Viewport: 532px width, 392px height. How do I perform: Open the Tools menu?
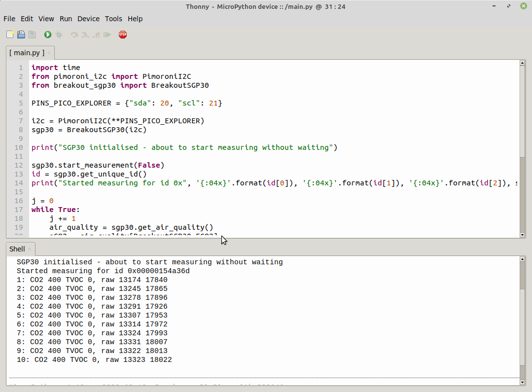pos(113,19)
